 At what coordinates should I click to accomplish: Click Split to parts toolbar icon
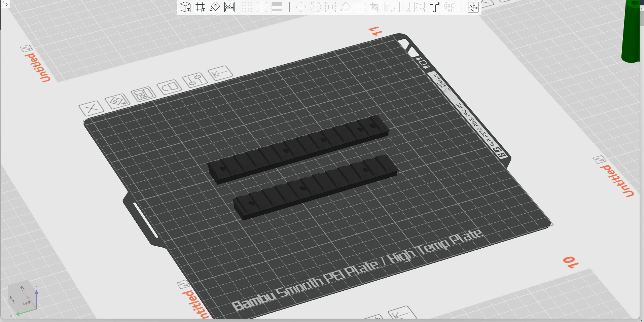pyautogui.click(x=262, y=7)
